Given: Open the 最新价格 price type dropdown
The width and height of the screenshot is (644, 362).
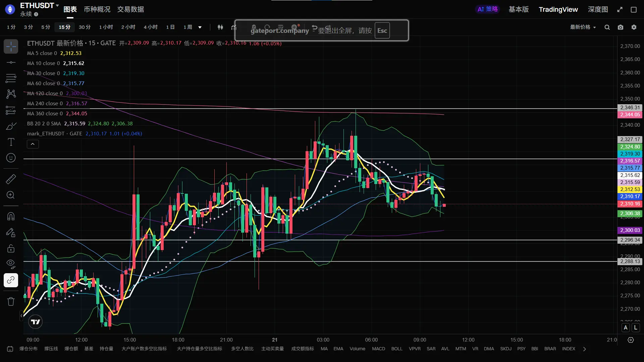Looking at the screenshot, I should [x=583, y=27].
